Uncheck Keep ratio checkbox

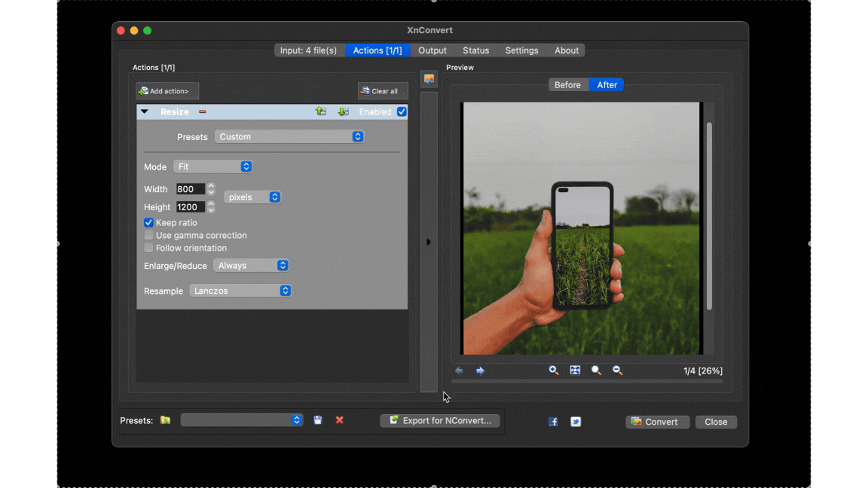tap(148, 223)
